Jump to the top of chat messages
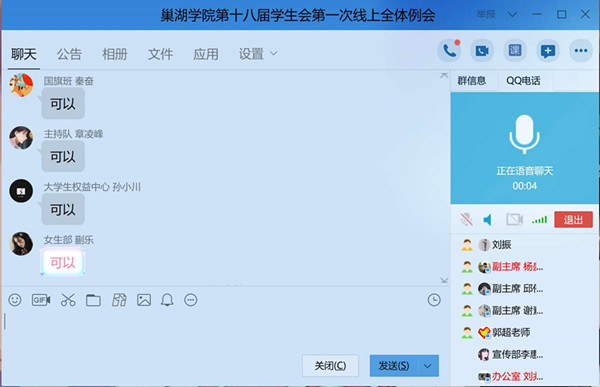 tap(444, 75)
